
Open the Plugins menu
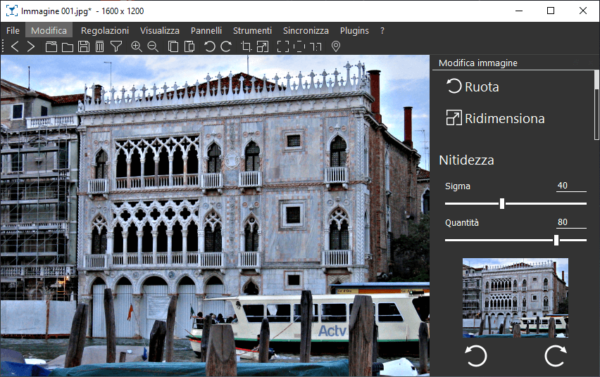354,31
